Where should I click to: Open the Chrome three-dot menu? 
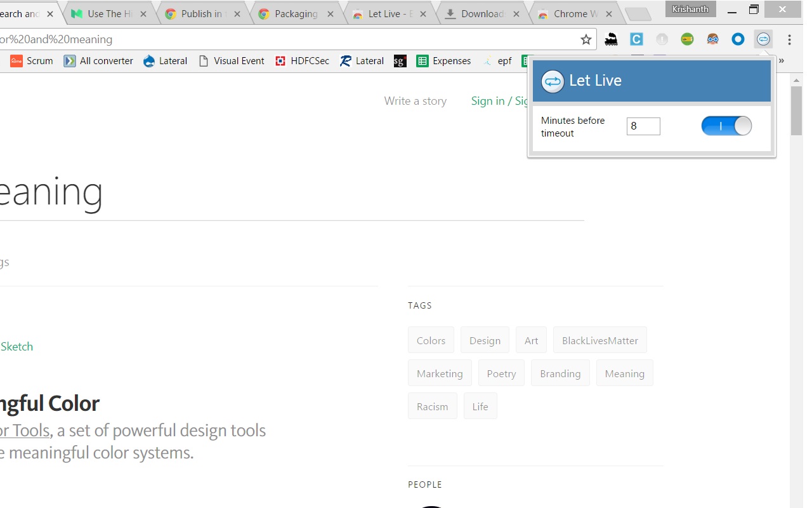tap(789, 39)
